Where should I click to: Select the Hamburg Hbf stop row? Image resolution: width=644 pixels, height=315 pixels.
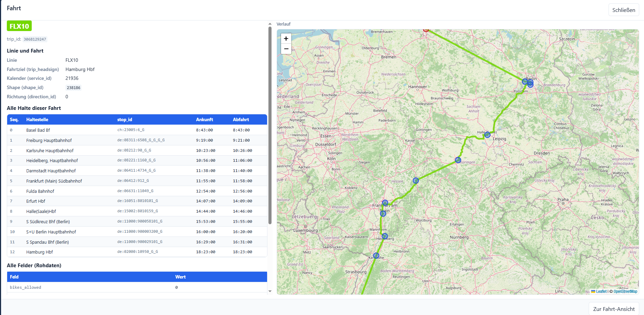(137, 252)
